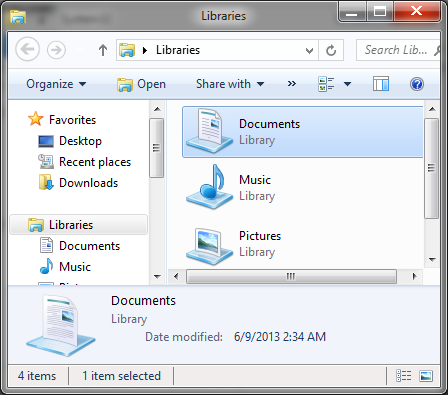Click the Desktop monitor icon in sidebar
Screen dimensions: 448x395
pyautogui.click(x=46, y=141)
